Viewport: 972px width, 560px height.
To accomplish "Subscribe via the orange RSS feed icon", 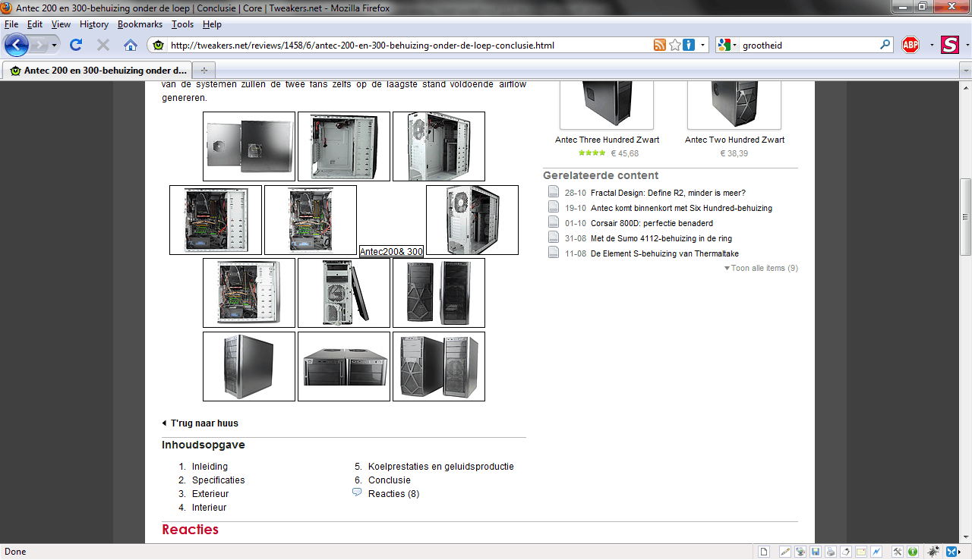I will (x=660, y=46).
